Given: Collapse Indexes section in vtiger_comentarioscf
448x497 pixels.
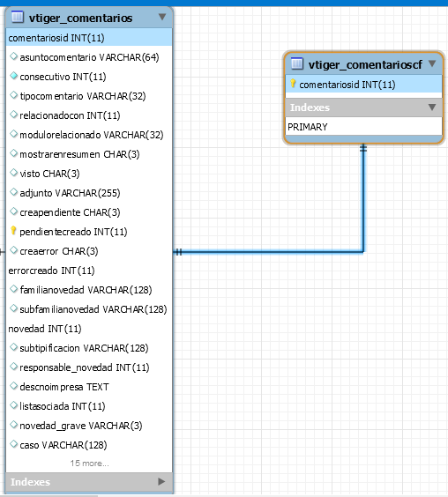Looking at the screenshot, I should click(x=432, y=107).
